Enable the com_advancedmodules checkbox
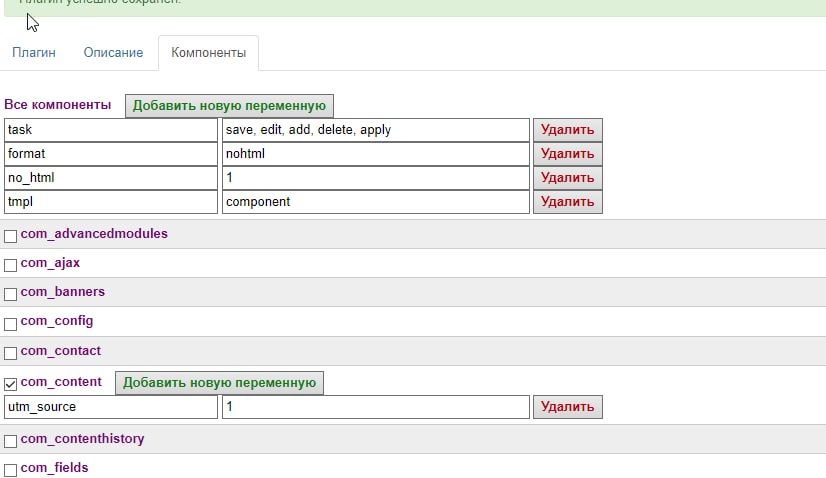826x478 pixels. pos(11,236)
